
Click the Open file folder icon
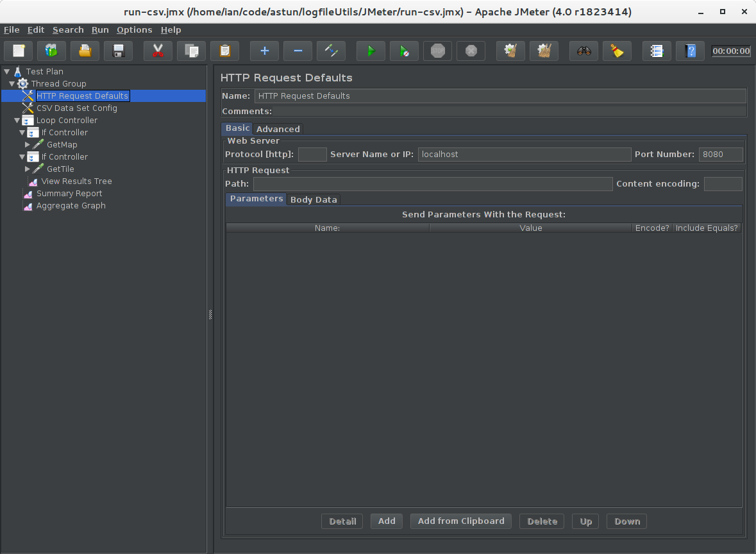coord(85,51)
